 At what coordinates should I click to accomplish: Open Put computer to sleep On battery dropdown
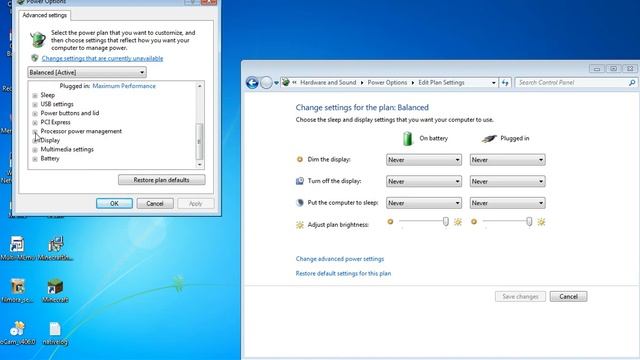[x=424, y=203]
